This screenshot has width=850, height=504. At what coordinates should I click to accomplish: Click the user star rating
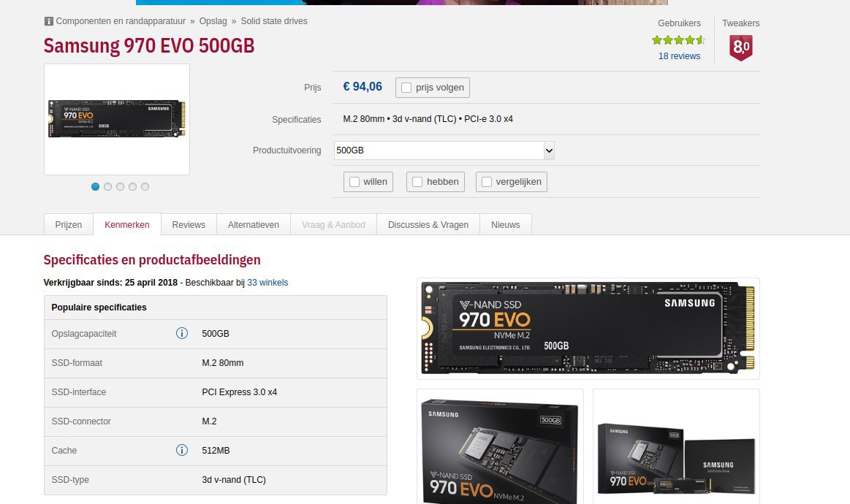pos(679,39)
